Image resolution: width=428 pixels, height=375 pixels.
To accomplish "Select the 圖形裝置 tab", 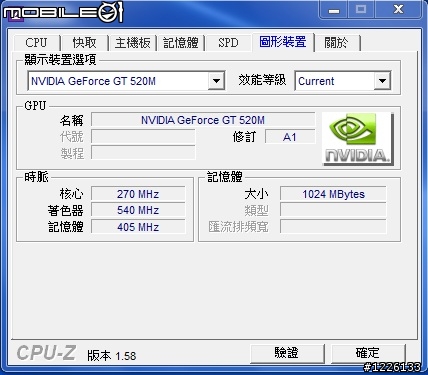I will [x=283, y=42].
